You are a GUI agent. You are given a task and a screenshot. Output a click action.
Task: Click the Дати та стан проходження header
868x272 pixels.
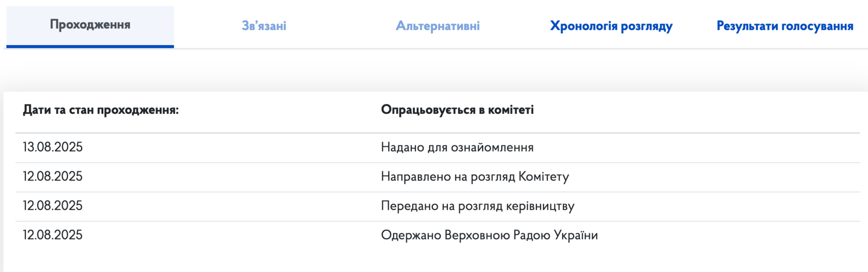[x=101, y=110]
